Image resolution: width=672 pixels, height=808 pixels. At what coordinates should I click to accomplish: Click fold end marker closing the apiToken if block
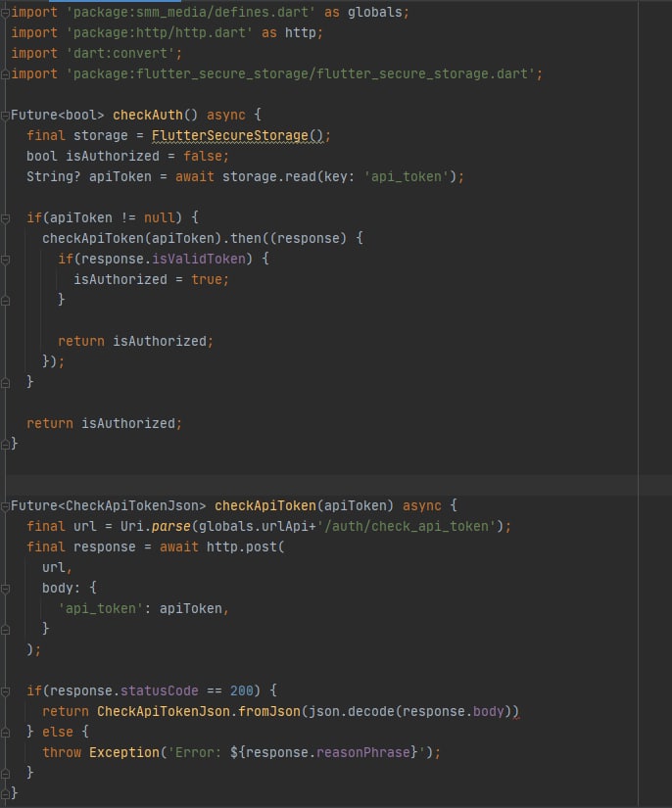(5, 383)
